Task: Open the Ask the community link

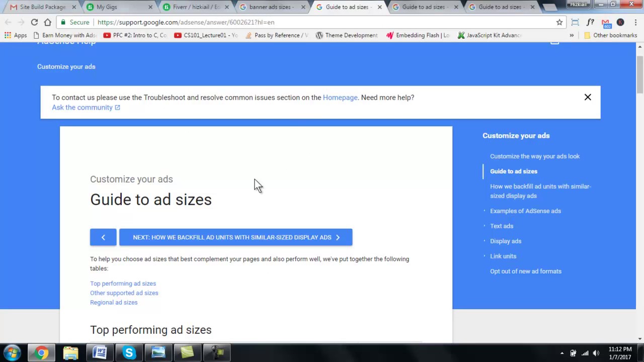Action: pos(86,108)
